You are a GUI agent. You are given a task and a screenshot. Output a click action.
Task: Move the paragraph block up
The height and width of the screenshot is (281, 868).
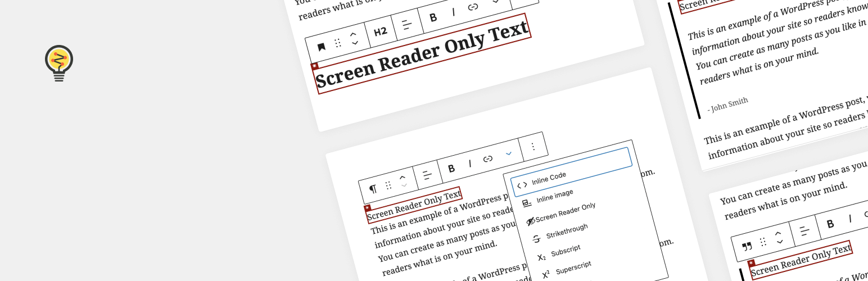[403, 178]
